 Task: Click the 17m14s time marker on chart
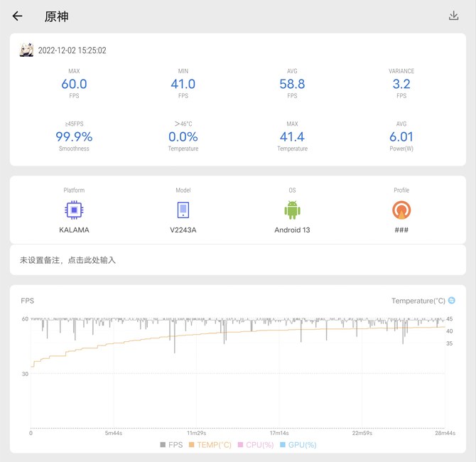point(279,433)
